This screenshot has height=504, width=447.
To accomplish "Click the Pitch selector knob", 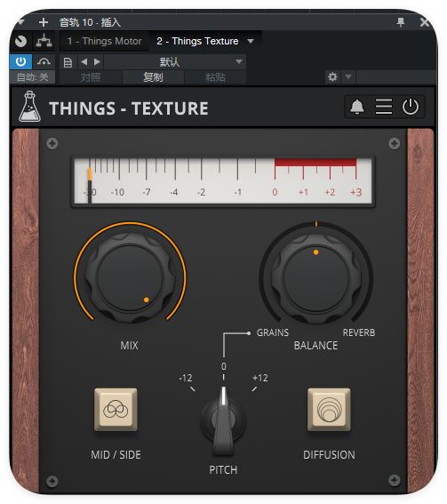I will tap(223, 420).
